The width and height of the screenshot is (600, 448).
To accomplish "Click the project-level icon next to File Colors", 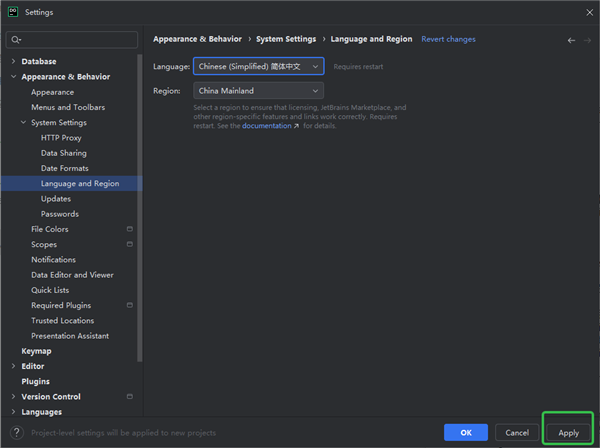I will click(x=129, y=229).
